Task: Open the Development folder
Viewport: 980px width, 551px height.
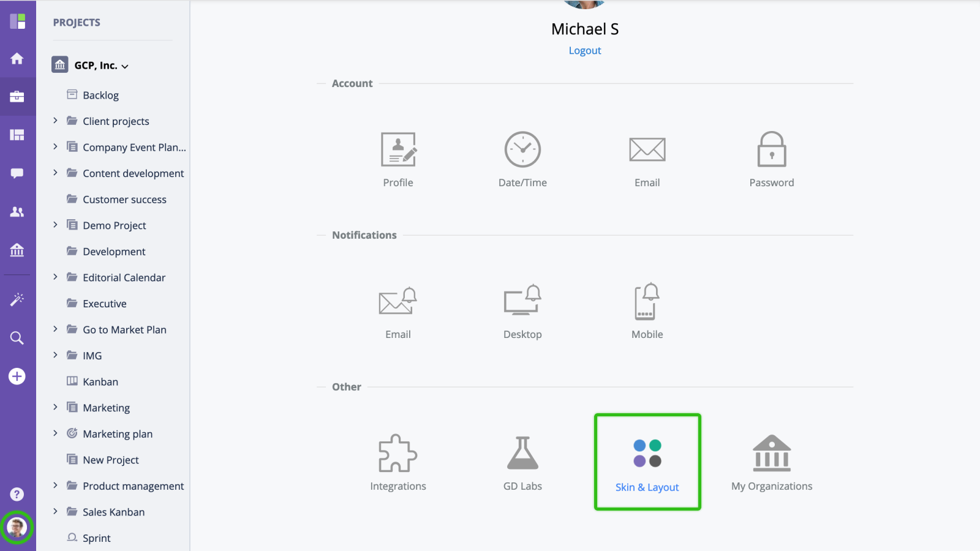Action: [114, 251]
